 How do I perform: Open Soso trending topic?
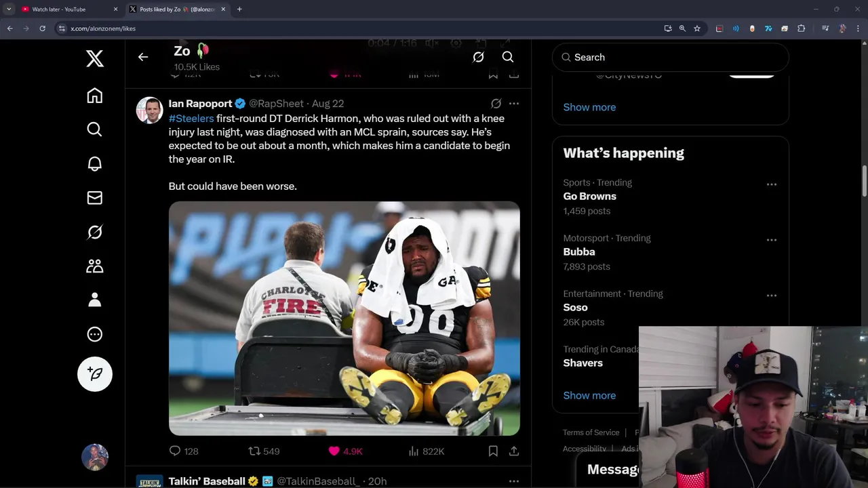tap(575, 308)
